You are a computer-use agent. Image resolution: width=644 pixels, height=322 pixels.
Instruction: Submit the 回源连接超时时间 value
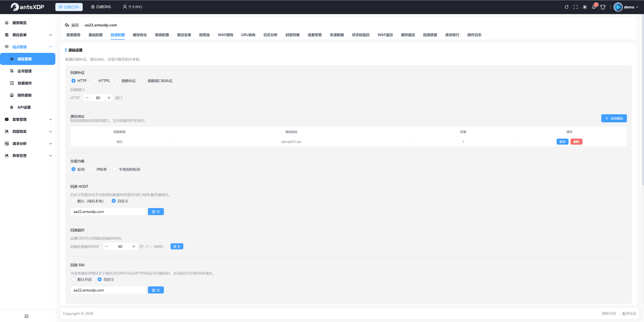point(177,246)
